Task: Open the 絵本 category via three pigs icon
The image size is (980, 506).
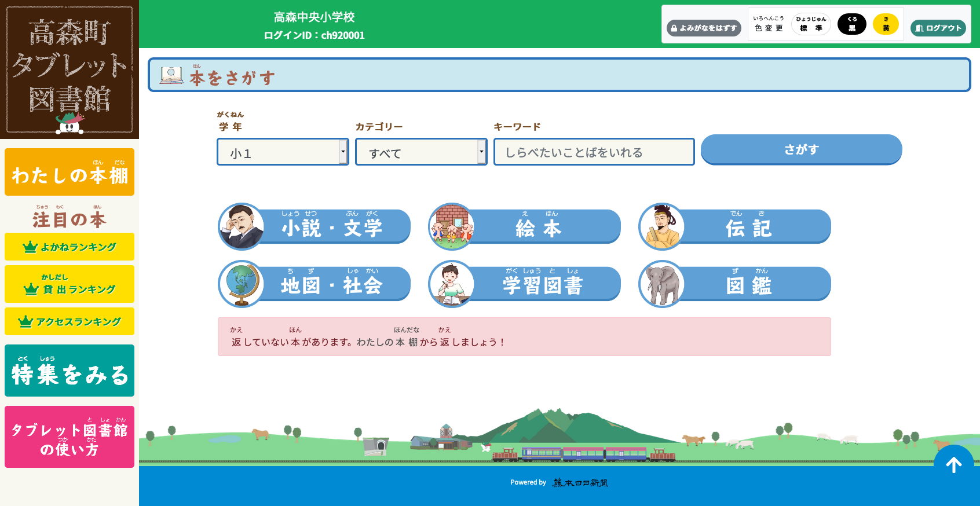Action: 452,226
